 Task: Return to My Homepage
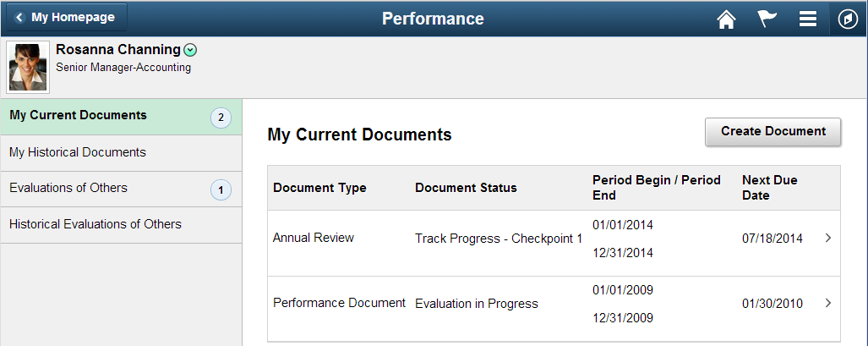pos(67,18)
